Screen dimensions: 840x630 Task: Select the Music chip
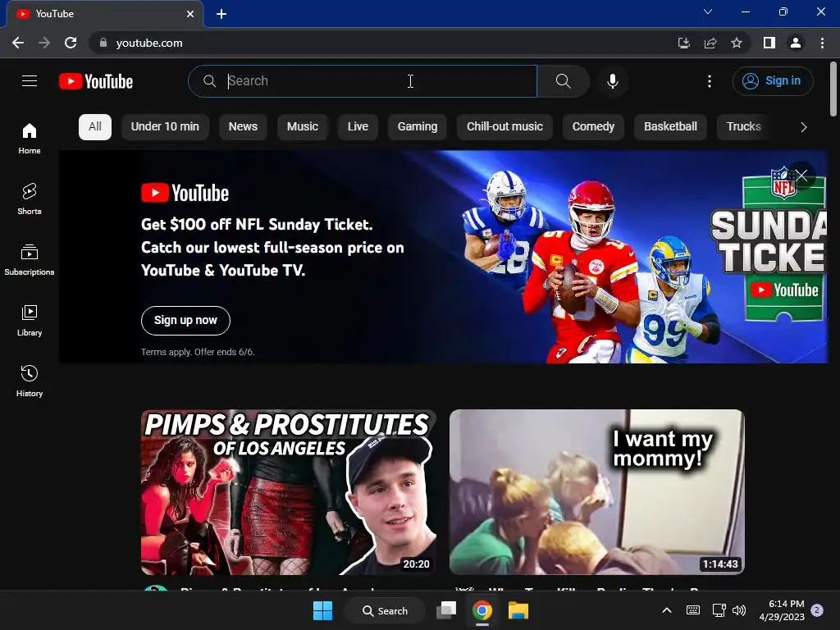(x=302, y=127)
